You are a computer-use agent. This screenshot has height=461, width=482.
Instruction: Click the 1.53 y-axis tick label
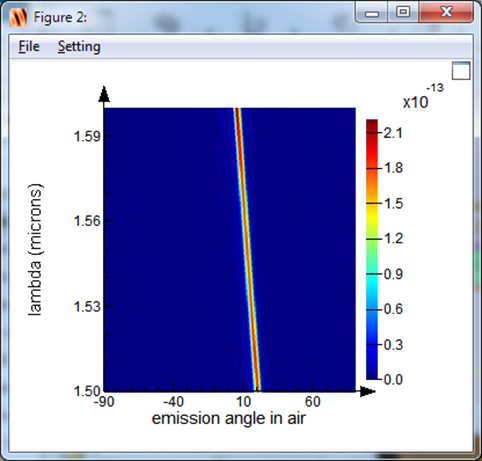coord(87,306)
